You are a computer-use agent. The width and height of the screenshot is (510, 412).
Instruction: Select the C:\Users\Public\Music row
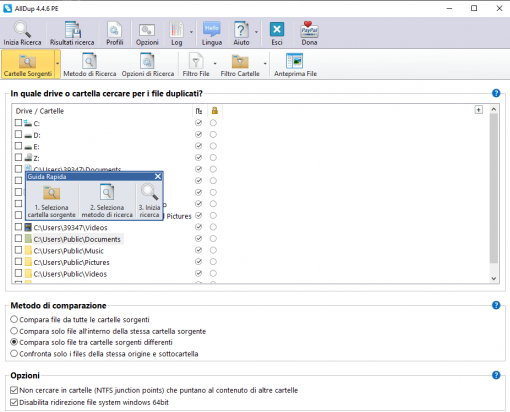(69, 251)
